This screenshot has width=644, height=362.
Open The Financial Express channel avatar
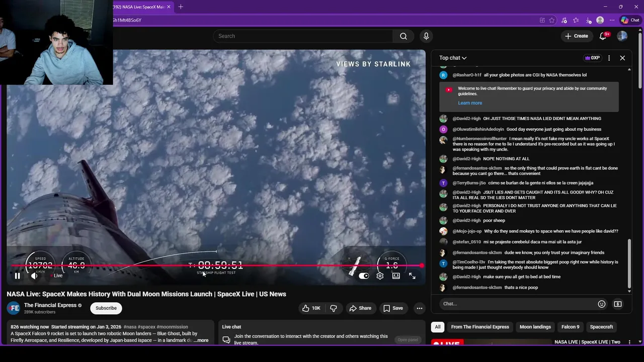[14, 308]
